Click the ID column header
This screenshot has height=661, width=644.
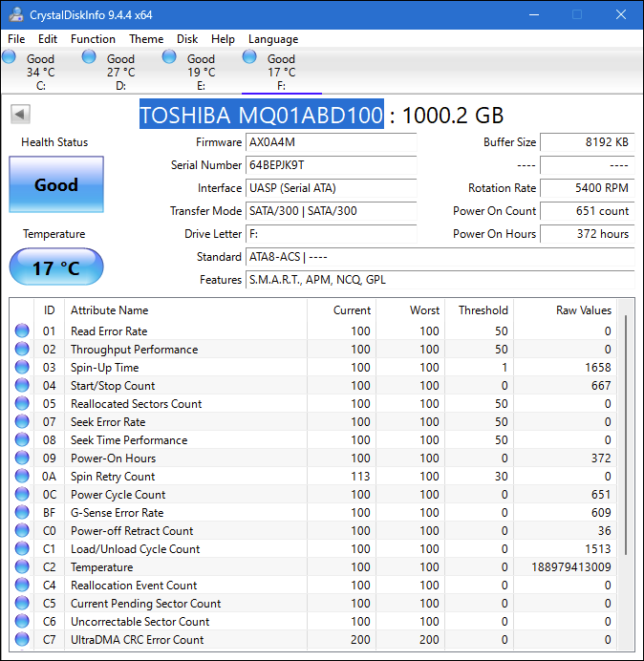click(x=49, y=310)
